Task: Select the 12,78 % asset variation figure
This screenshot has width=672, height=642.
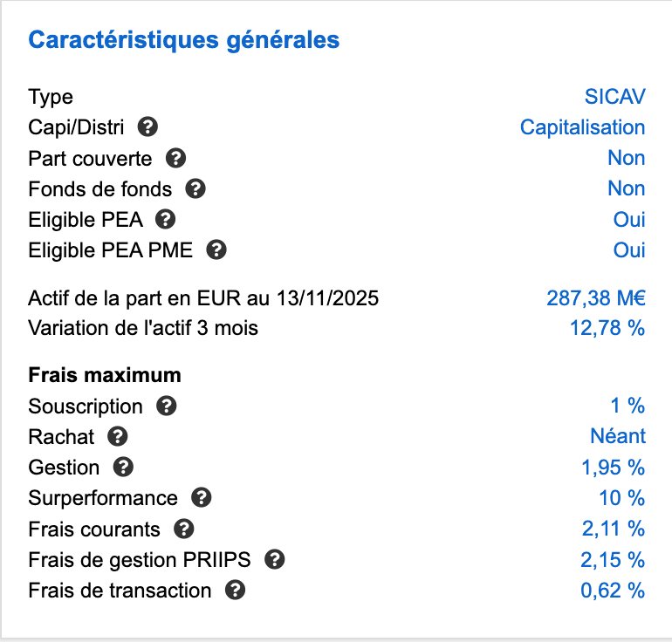Action: click(x=607, y=329)
